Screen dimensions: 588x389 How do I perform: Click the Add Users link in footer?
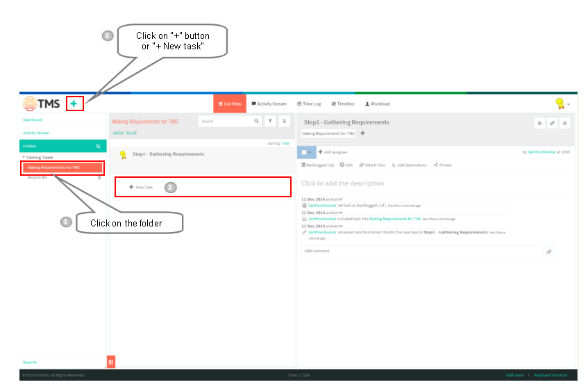[514, 375]
